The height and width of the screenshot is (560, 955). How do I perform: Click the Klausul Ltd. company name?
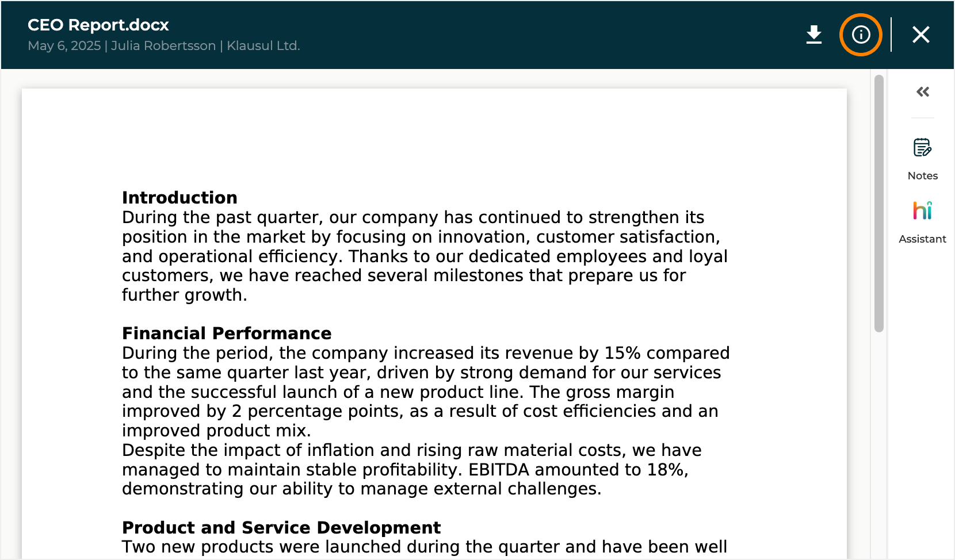[263, 46]
